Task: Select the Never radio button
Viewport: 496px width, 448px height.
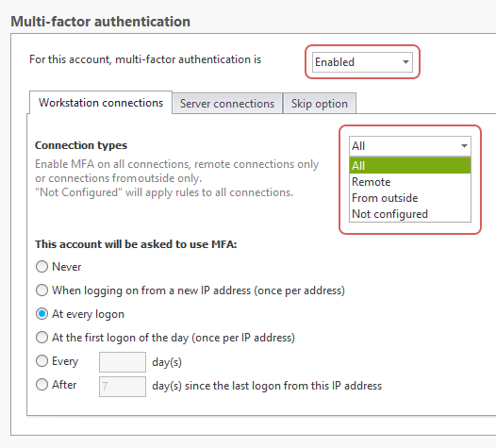Action: (x=41, y=267)
